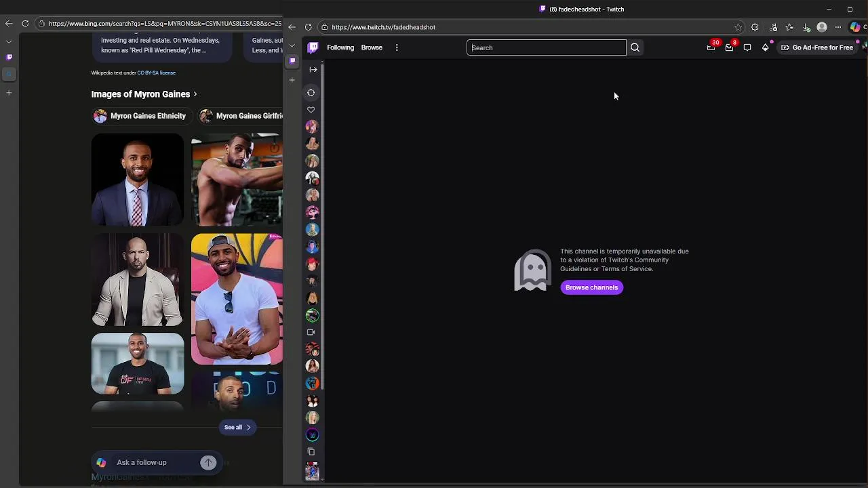
Task: Click the purple Browse channels button
Action: (591, 287)
